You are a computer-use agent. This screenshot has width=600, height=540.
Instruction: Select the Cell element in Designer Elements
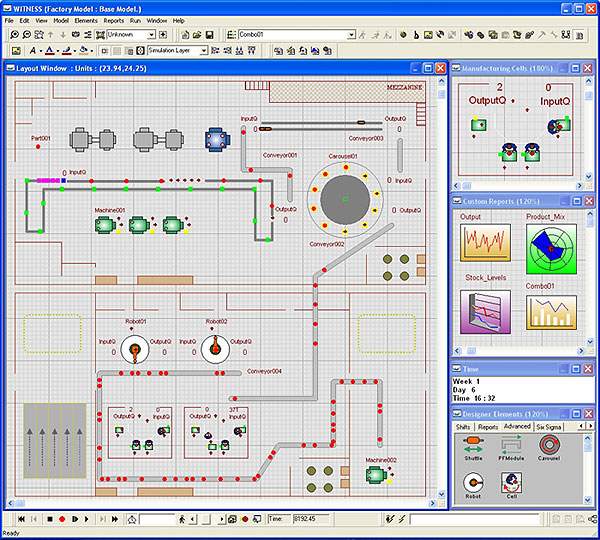point(511,485)
